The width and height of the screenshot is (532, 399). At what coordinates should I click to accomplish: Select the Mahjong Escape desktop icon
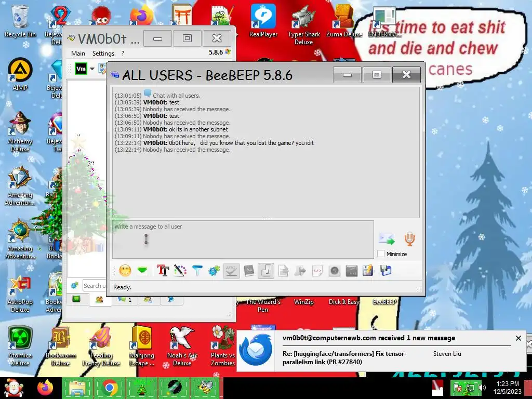pyautogui.click(x=141, y=346)
